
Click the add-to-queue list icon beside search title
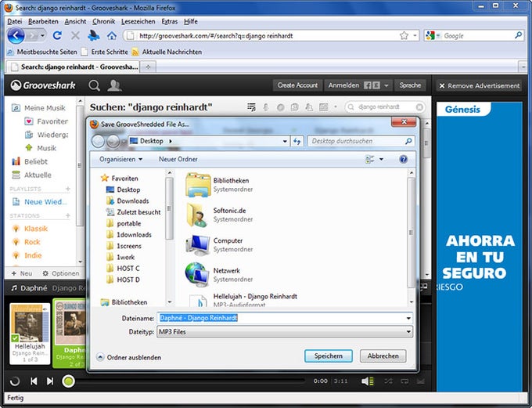(251, 107)
